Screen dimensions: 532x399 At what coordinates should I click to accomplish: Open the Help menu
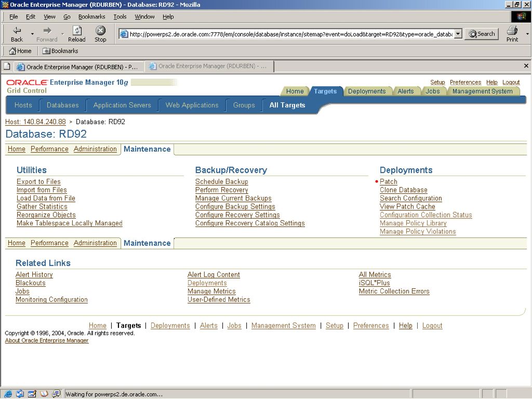168,17
